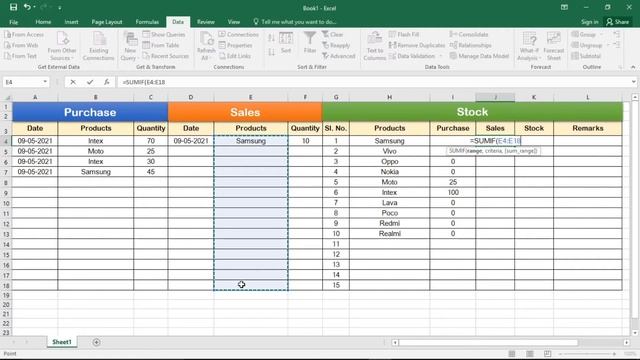Confirm the formula with the checkmark
The image size is (640, 360).
89,82
